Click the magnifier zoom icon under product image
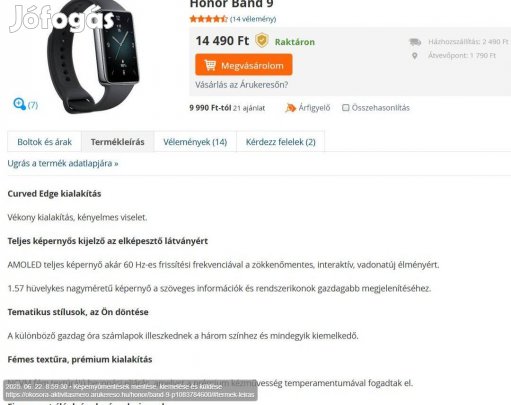 click(x=20, y=104)
